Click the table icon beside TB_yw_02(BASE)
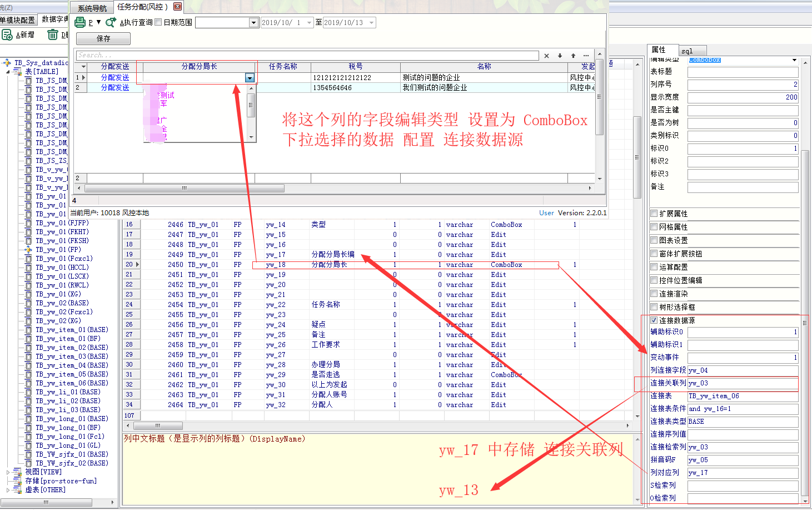Image resolution: width=812 pixels, height=510 pixels. coord(28,303)
